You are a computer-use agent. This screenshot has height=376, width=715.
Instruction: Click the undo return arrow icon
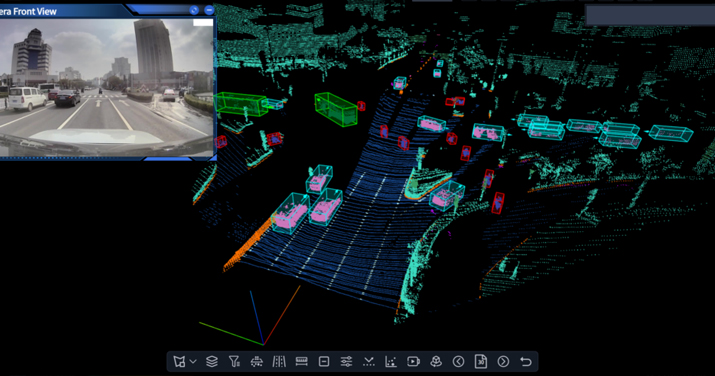pyautogui.click(x=526, y=361)
